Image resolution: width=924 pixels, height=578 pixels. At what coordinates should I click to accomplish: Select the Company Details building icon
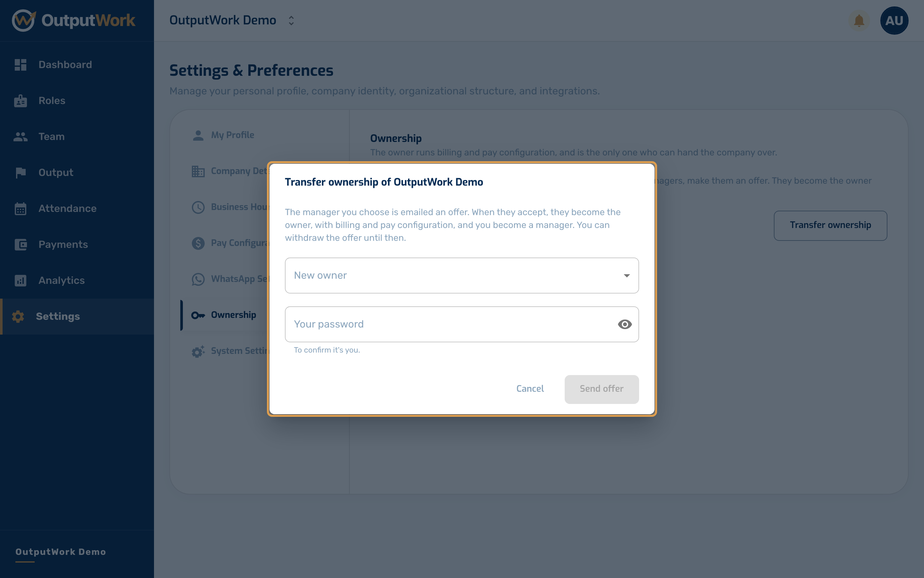tap(198, 171)
